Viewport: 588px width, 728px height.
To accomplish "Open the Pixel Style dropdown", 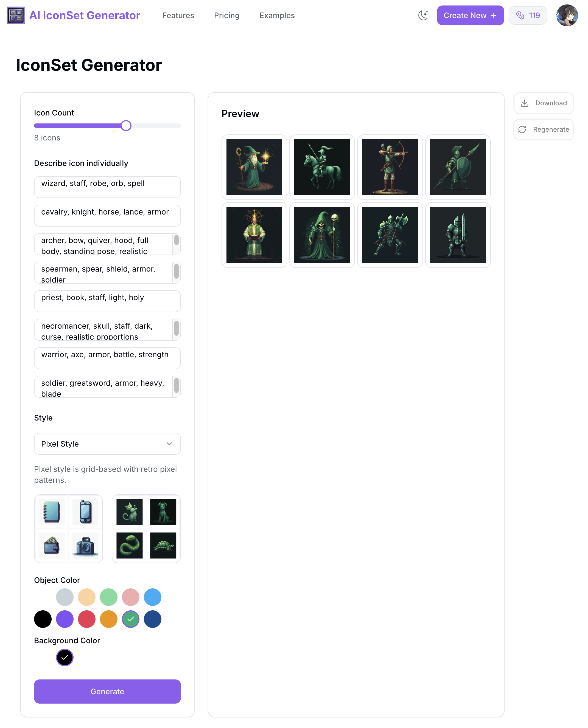I will tap(107, 443).
